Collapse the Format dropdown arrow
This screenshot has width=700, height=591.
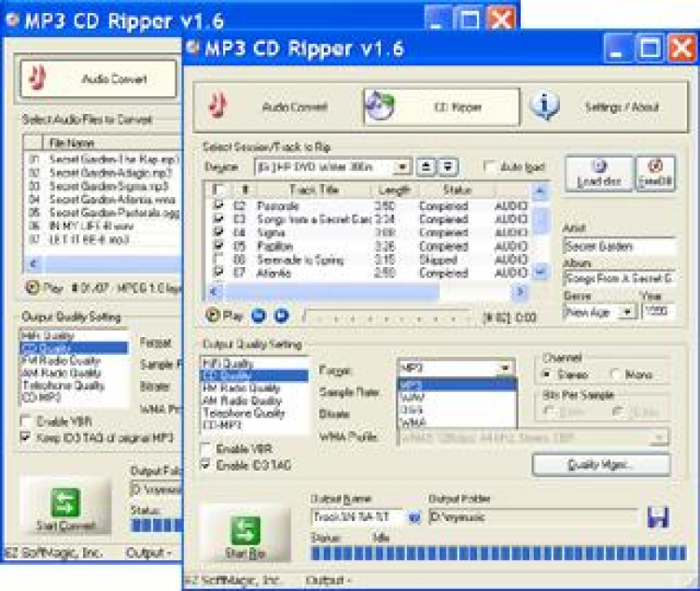(x=505, y=368)
